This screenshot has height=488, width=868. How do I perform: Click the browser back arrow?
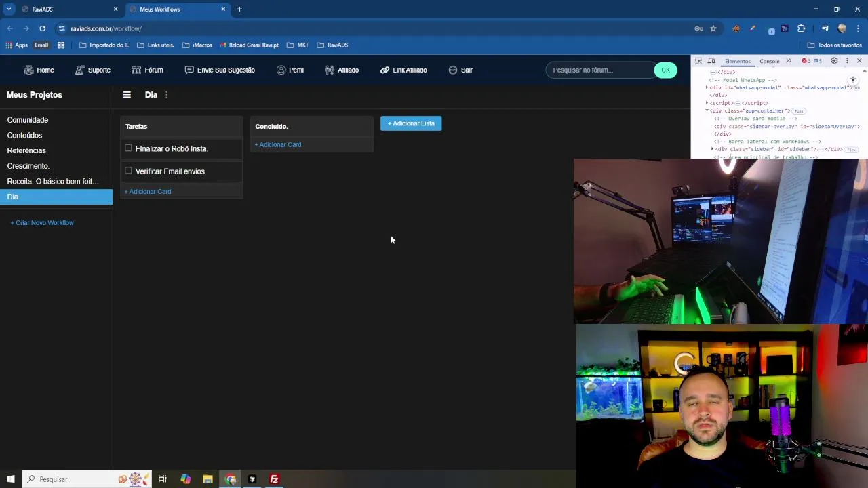9,28
